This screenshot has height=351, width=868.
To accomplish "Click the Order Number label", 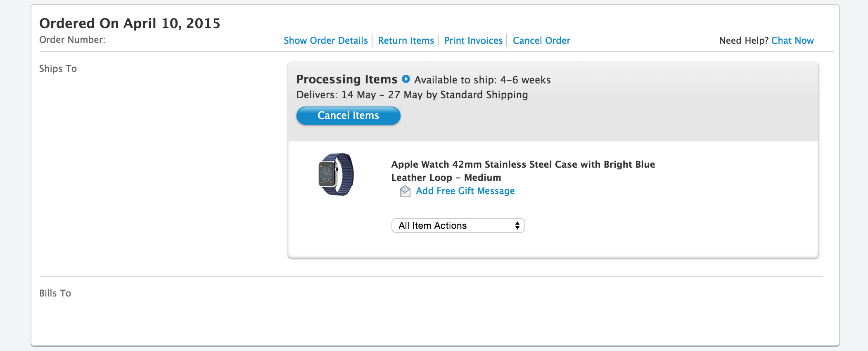I will pos(72,40).
